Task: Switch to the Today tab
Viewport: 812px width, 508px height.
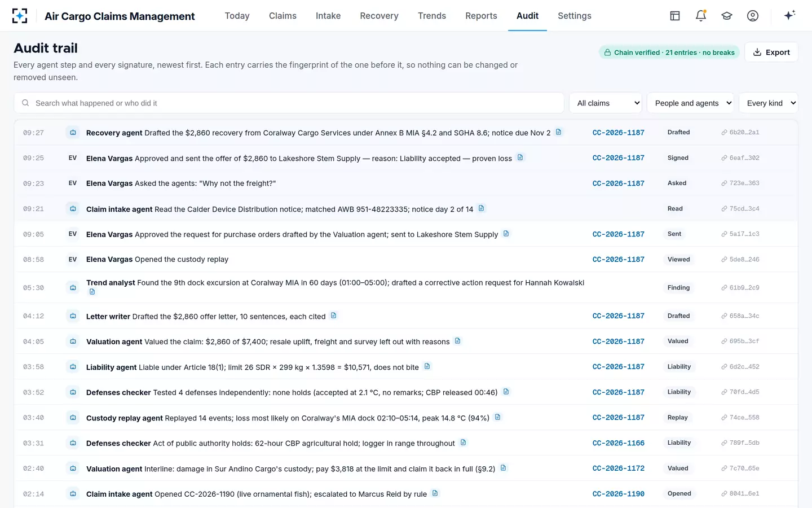Action: click(x=237, y=16)
